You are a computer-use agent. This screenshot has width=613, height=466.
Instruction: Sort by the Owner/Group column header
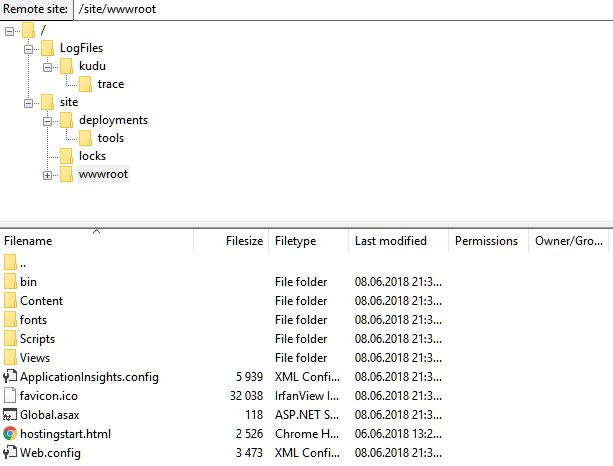pos(568,241)
